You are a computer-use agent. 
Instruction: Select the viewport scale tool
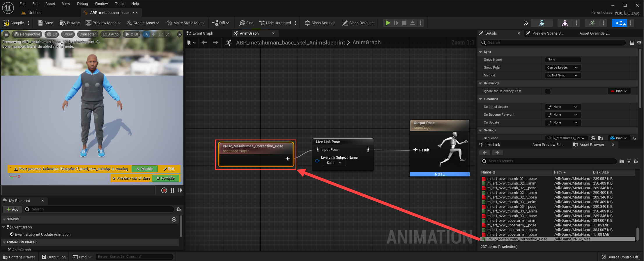168,34
